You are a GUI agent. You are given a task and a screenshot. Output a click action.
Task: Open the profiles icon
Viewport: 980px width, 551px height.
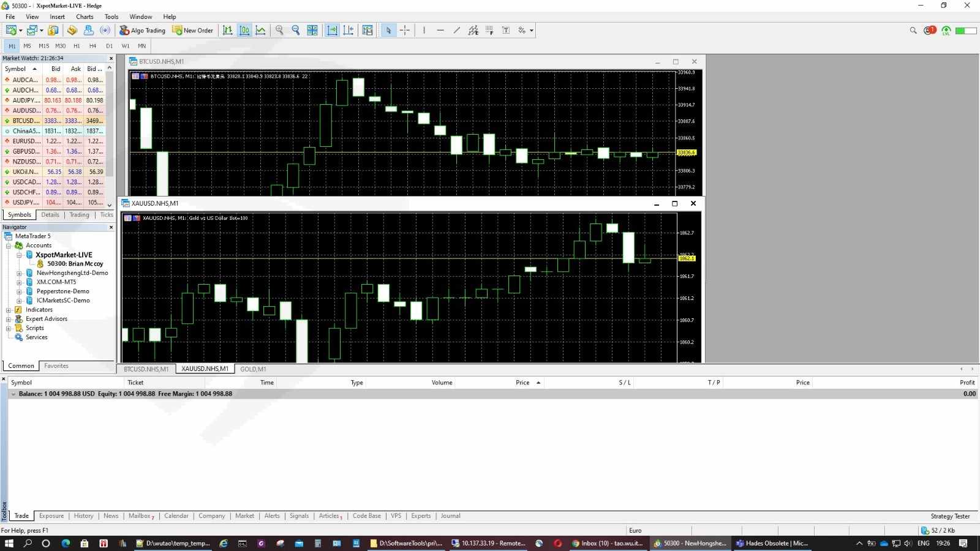click(x=32, y=30)
